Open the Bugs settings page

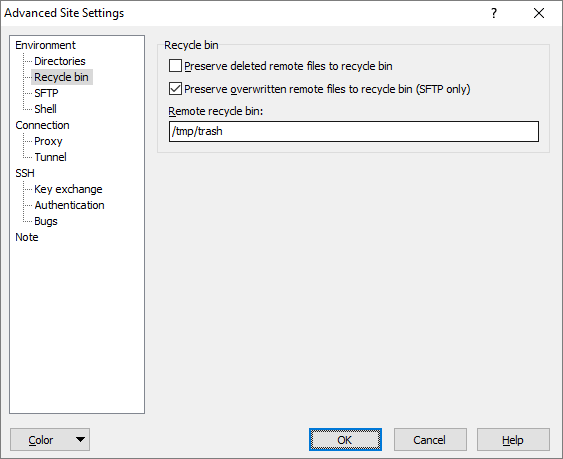click(46, 221)
